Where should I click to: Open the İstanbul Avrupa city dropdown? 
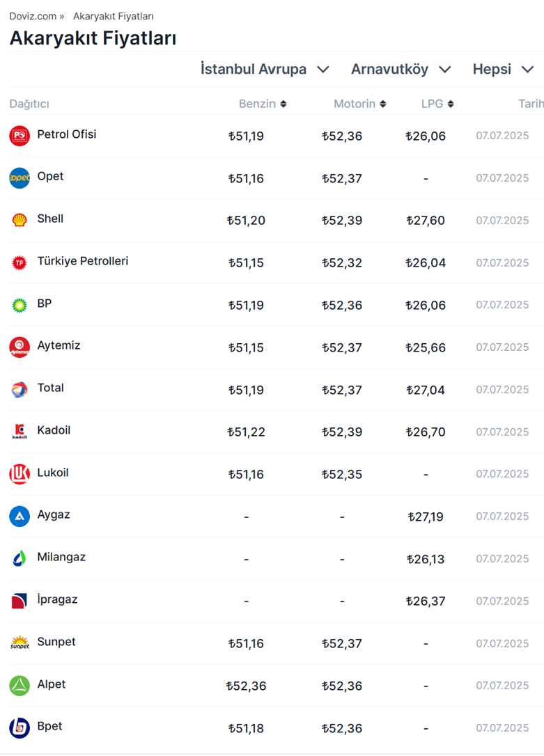(265, 69)
